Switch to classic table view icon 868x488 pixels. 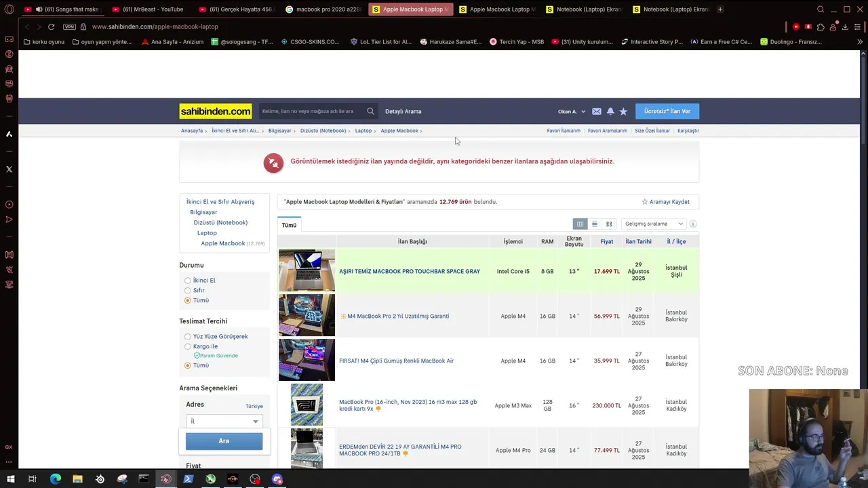point(580,224)
